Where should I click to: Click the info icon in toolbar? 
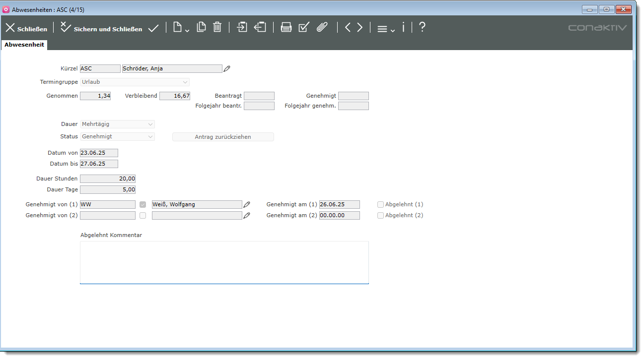pyautogui.click(x=403, y=27)
